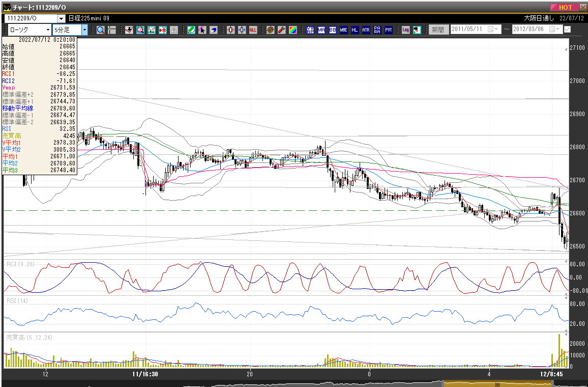Select the eraser tool
Screen dimensions: 588x387
click(x=213, y=30)
